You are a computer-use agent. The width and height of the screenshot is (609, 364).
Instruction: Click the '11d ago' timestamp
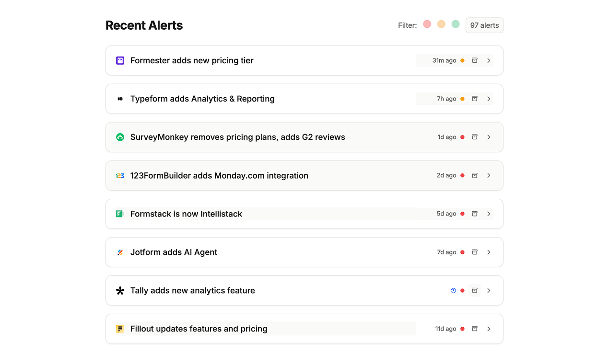pos(445,329)
